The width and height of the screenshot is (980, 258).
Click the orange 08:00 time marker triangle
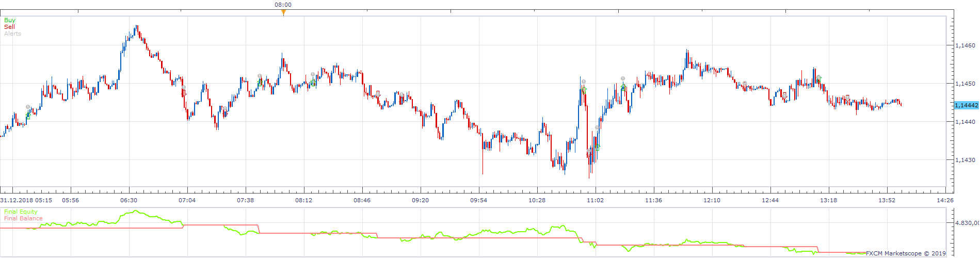283,12
